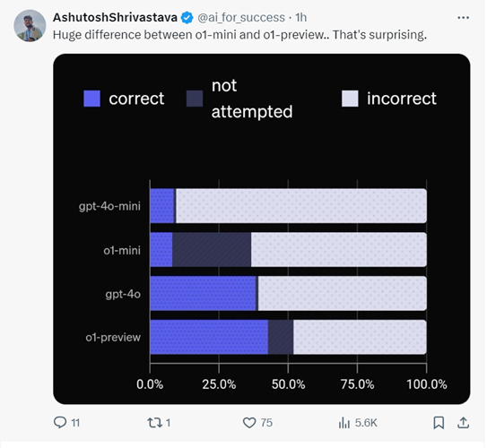The width and height of the screenshot is (487, 448).
Task: Open Ashutosh's profile avatar picture
Action: pos(30,26)
